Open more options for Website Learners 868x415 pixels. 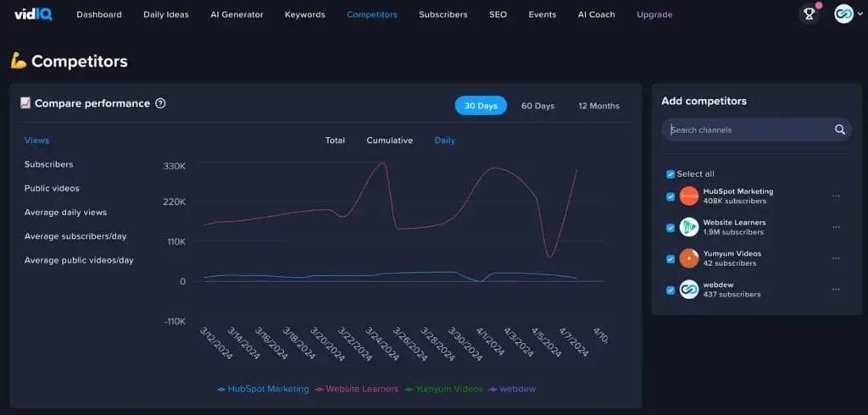[836, 227]
